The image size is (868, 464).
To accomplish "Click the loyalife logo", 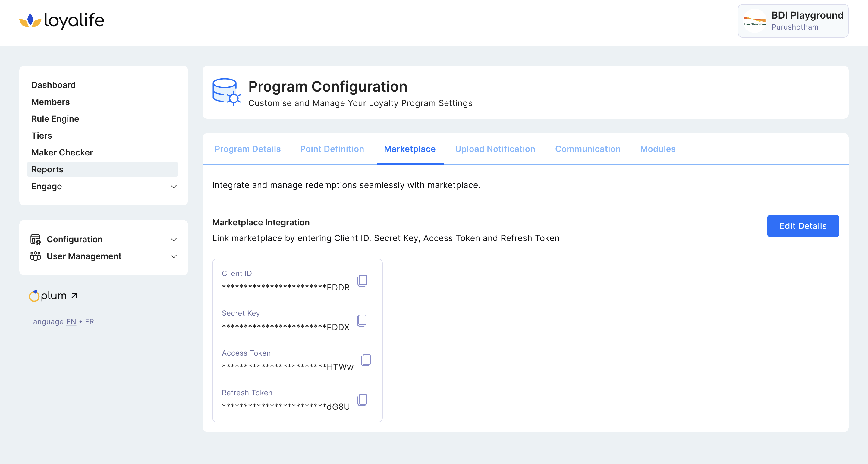I will click(62, 20).
